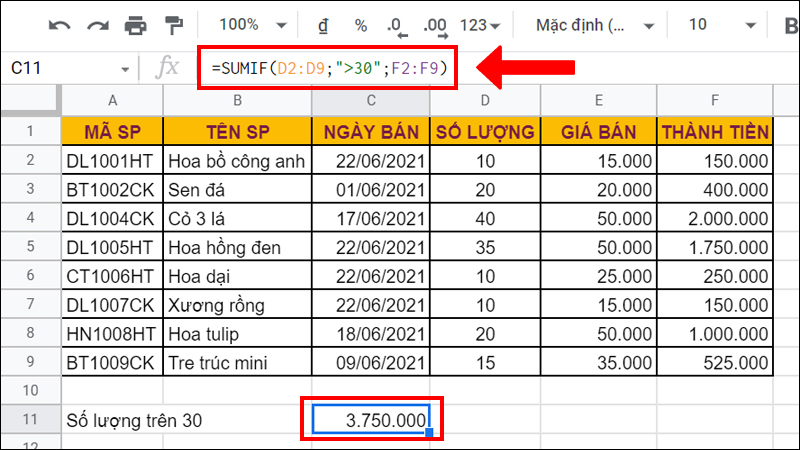Click the fx function icon

coord(167,67)
